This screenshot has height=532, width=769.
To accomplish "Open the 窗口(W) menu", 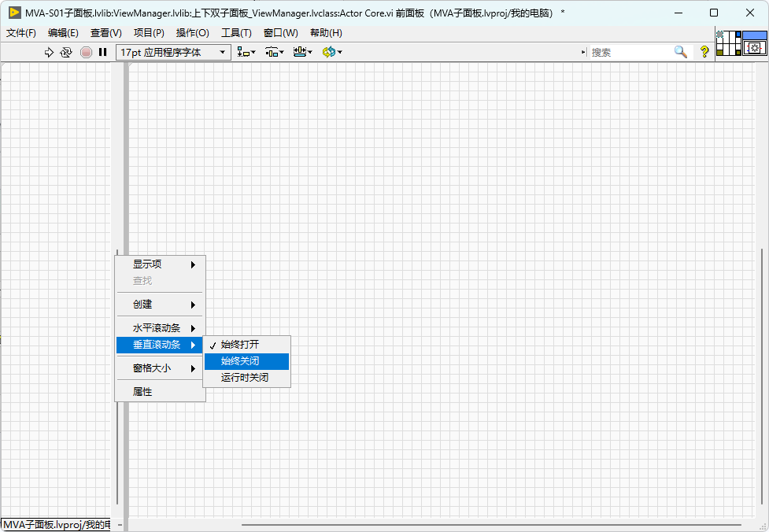I will tap(280, 33).
